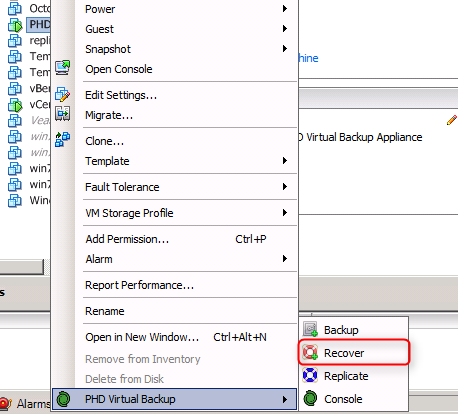458x415 pixels.
Task: Click the blue link ending in 'hine'
Action: 309,58
